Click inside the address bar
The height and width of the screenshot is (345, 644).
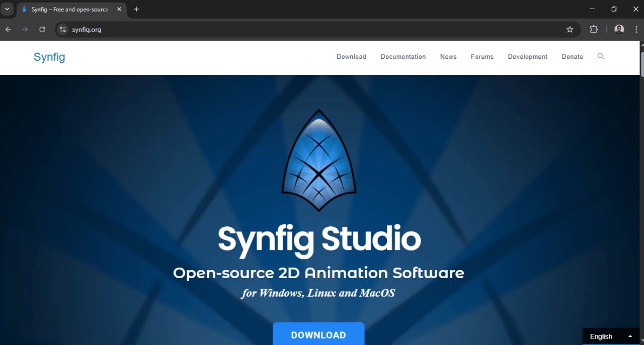pyautogui.click(x=201, y=29)
